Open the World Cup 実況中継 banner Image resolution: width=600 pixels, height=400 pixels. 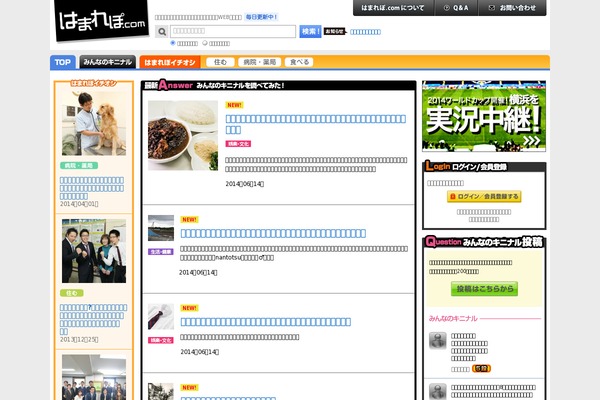click(484, 116)
